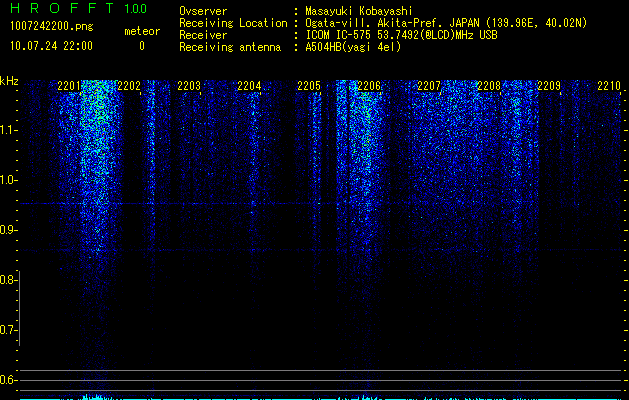Click the 2202 time marker
Image resolution: width=629 pixels, height=400 pixels.
[129, 86]
